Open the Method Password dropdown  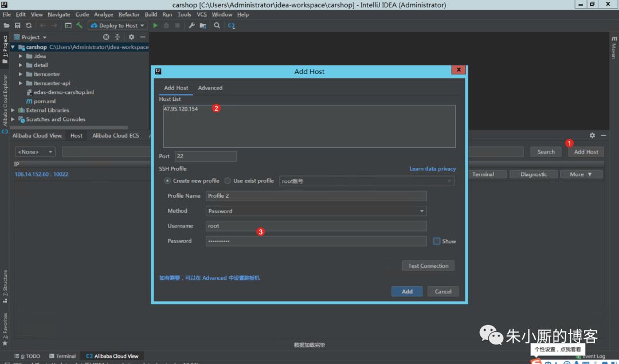point(316,211)
